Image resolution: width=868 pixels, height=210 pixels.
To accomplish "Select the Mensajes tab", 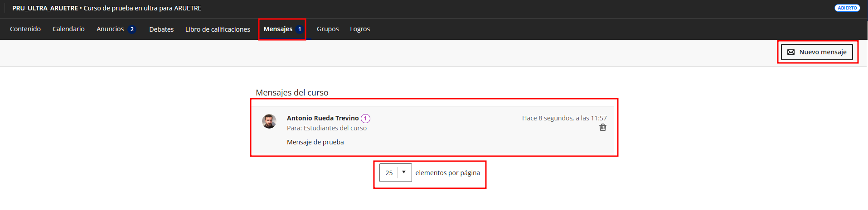I will (x=278, y=29).
